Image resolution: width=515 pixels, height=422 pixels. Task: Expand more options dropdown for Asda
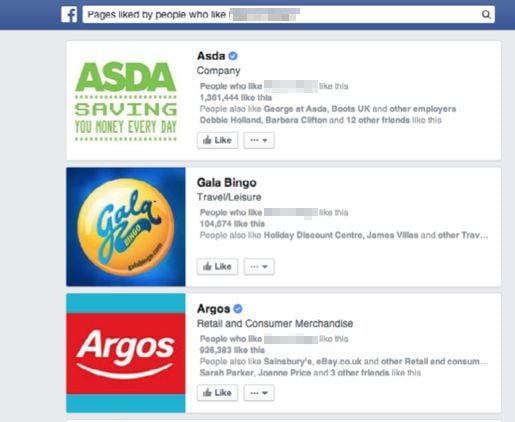pyautogui.click(x=259, y=140)
